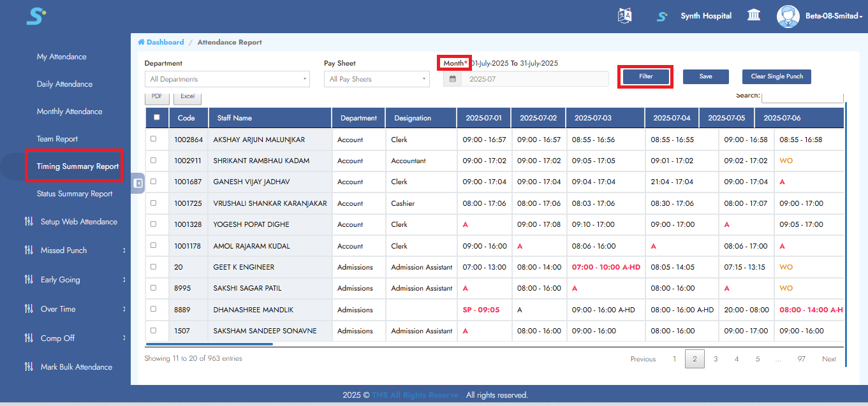868x406 pixels.
Task: Click the Synth Hospital logo icon
Action: [x=662, y=16]
